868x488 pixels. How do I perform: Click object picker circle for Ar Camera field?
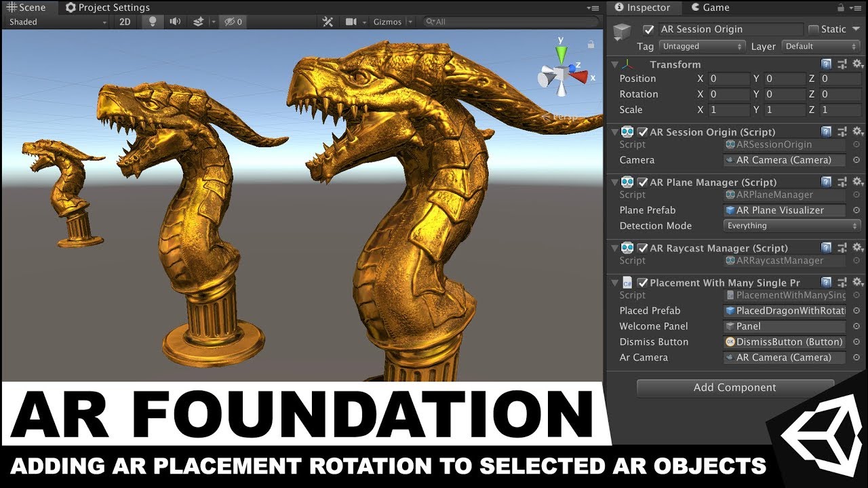(x=856, y=357)
